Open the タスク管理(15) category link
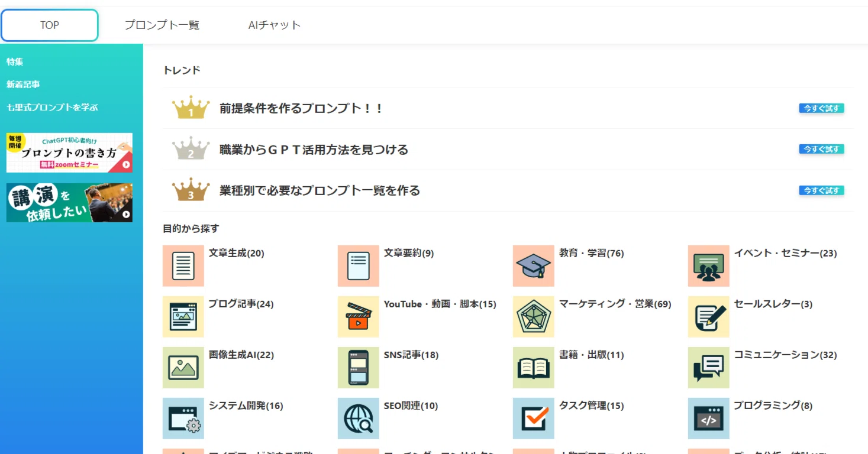Image resolution: width=868 pixels, height=454 pixels. pyautogui.click(x=592, y=406)
